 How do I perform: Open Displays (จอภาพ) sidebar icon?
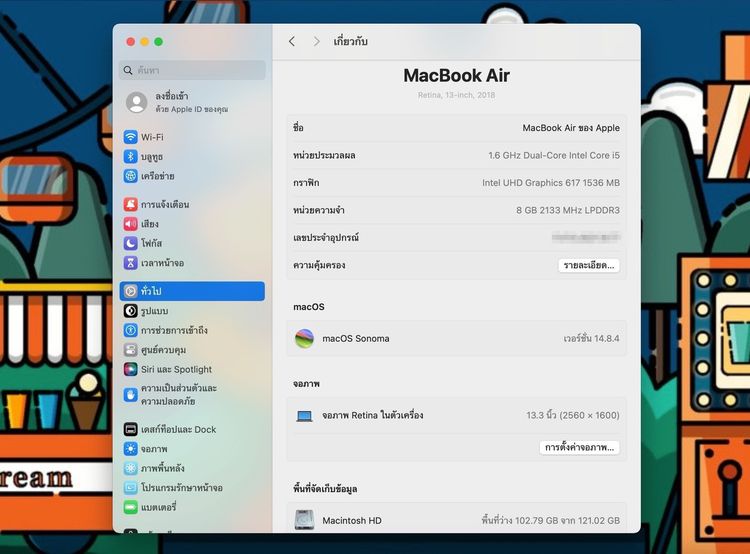[x=131, y=449]
